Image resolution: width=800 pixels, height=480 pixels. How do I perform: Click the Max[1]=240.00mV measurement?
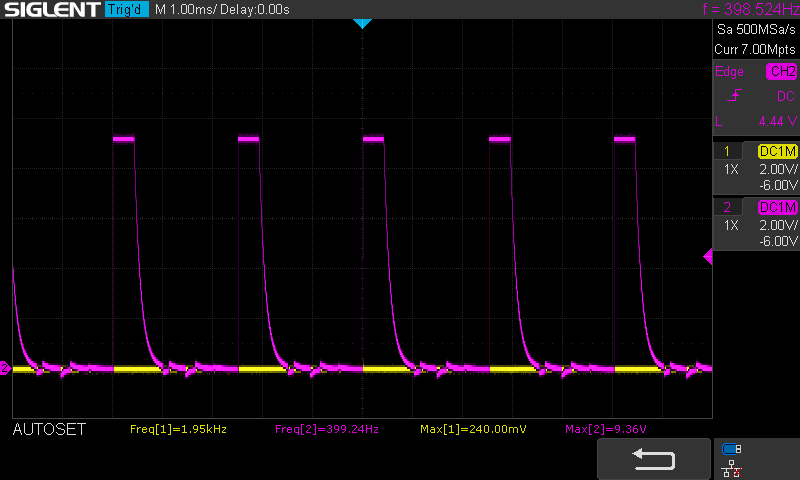[x=473, y=430]
